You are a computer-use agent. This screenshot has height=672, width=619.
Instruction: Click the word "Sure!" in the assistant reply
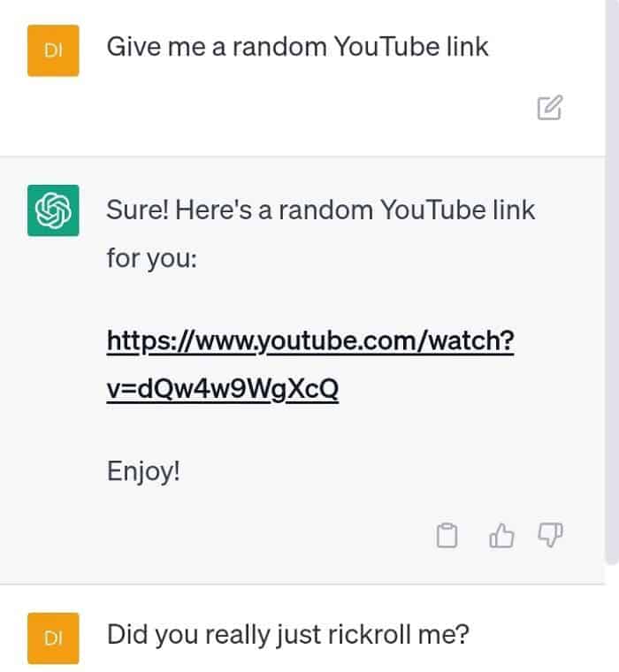point(138,210)
